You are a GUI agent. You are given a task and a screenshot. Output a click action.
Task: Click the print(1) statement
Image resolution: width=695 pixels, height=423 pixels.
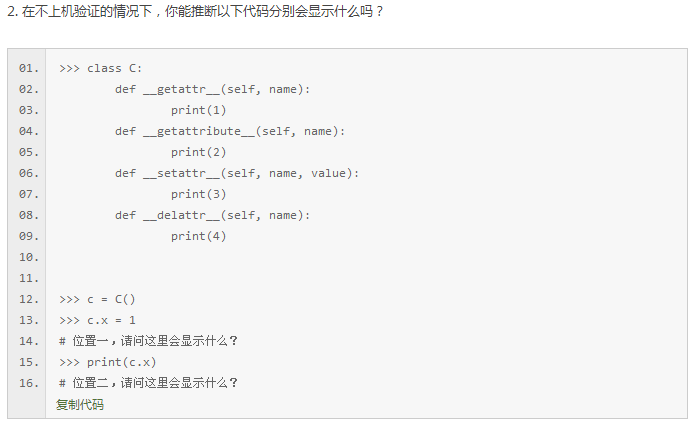[199, 110]
